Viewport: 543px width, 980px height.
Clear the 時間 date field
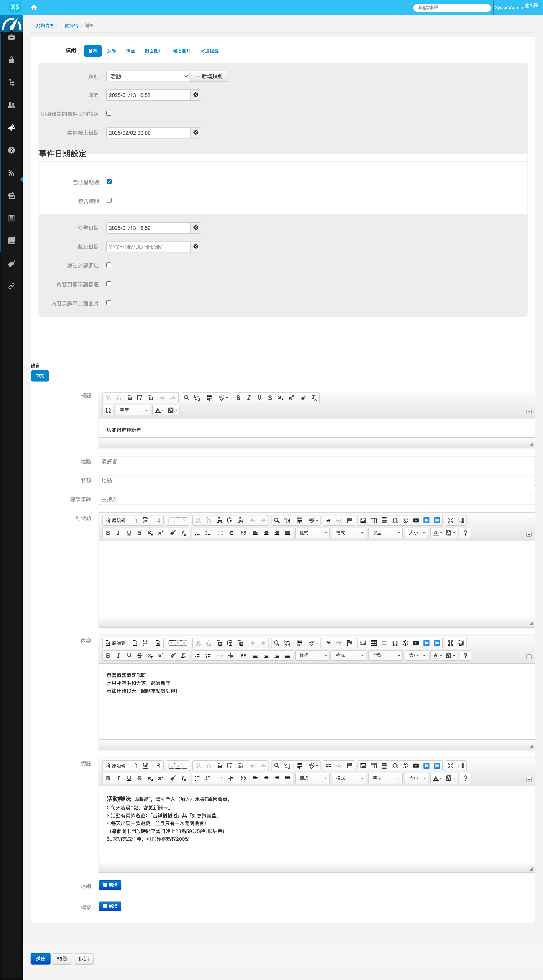tap(196, 95)
